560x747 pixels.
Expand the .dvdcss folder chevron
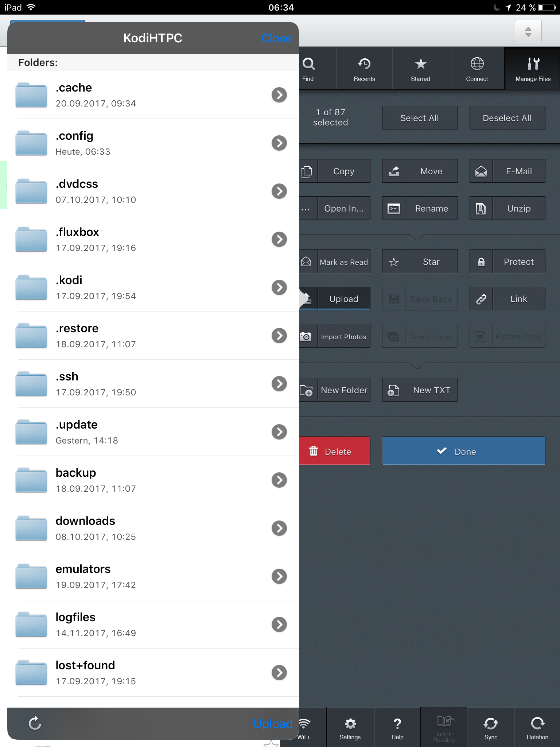click(x=279, y=191)
